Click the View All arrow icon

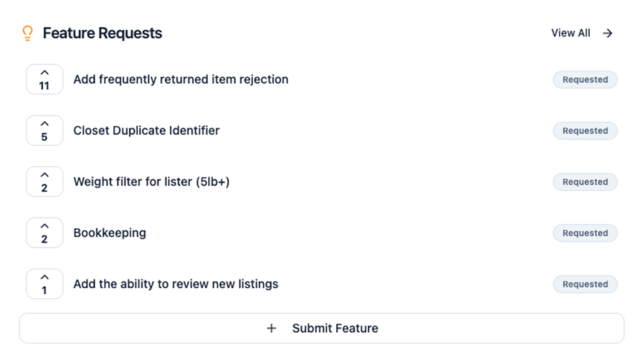607,33
